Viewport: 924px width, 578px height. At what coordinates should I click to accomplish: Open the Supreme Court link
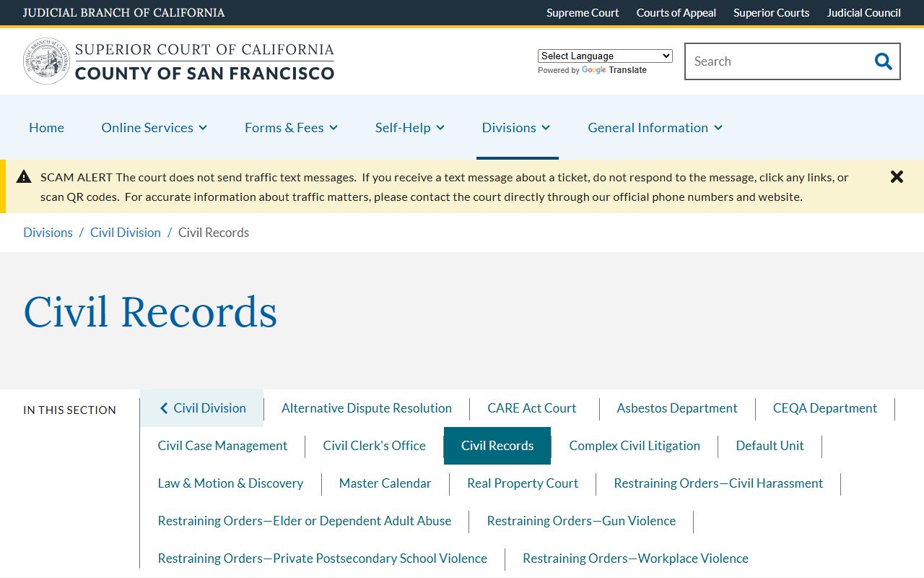tap(583, 12)
